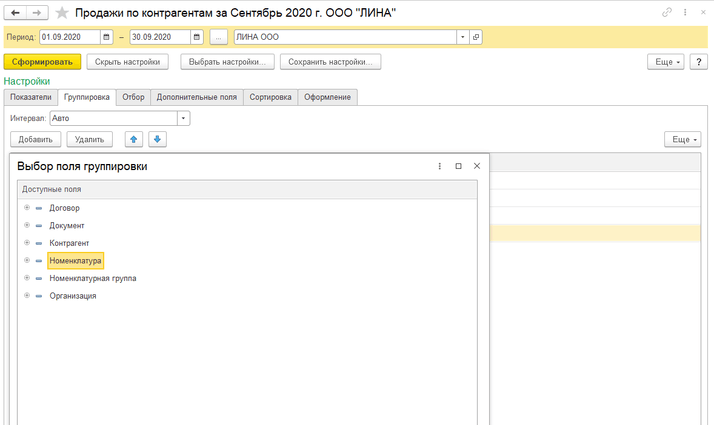Expand the Контрагент field node
The image size is (714, 425).
(27, 242)
